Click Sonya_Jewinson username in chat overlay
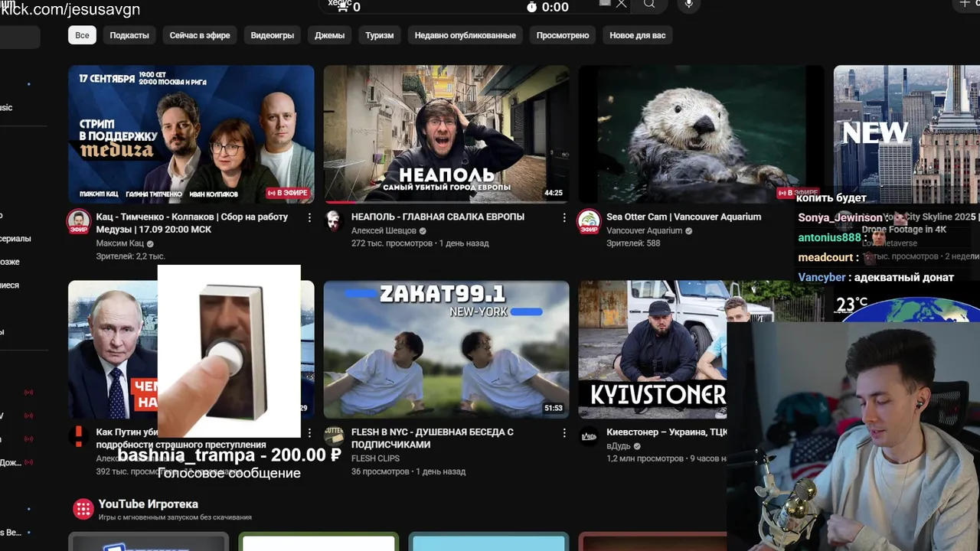 click(840, 218)
